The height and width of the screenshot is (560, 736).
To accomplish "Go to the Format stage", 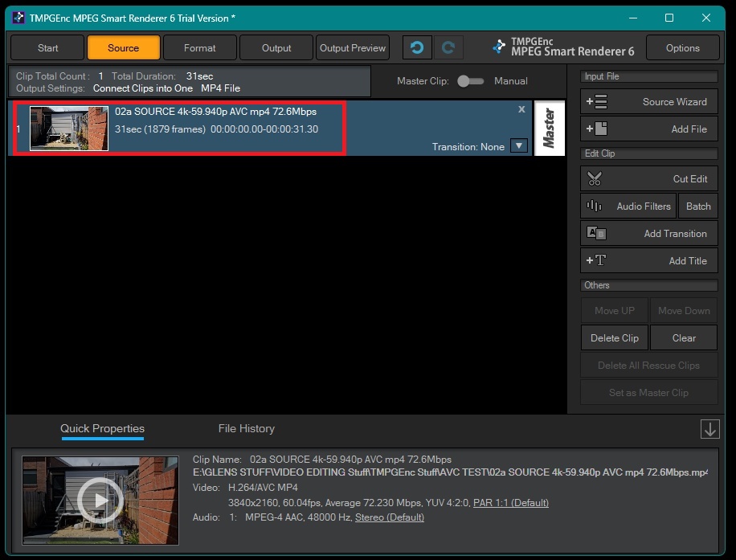I will [x=199, y=47].
